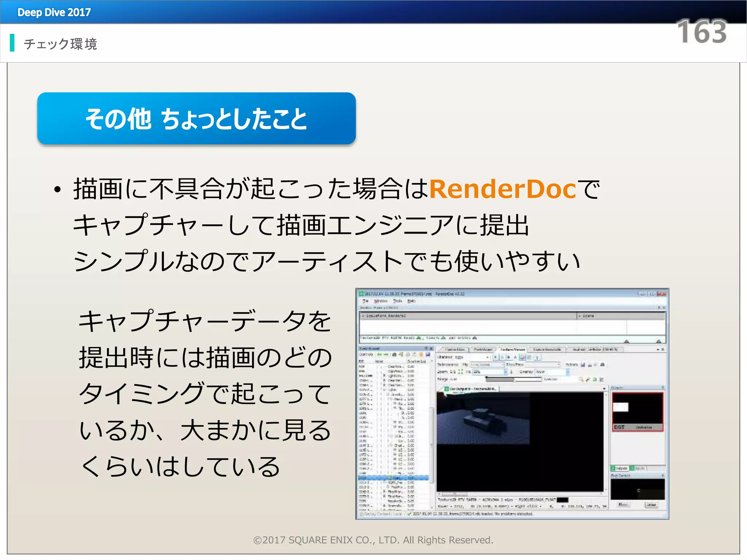The width and height of the screenshot is (747, 560).
Task: Click the Zoom 1:1 button
Action: (x=453, y=372)
